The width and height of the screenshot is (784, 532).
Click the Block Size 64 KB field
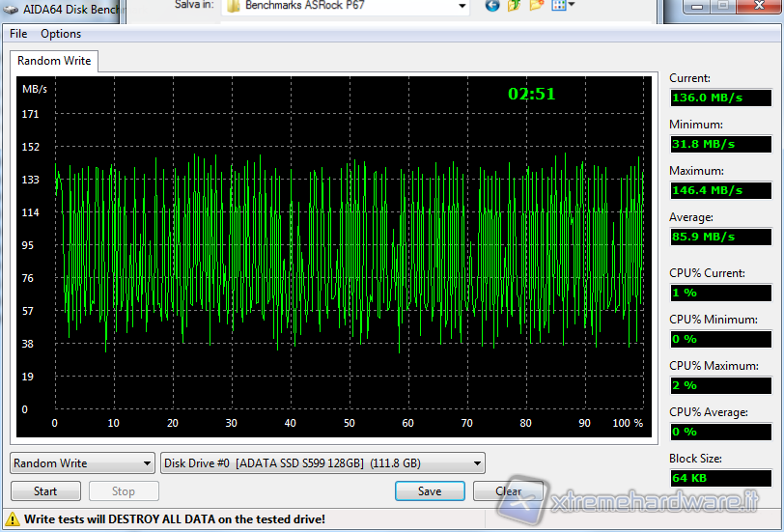point(720,478)
